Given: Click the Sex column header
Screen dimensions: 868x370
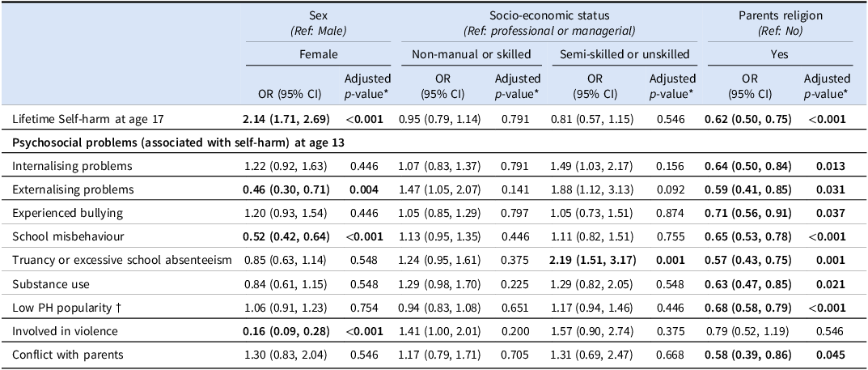Looking at the screenshot, I should click(318, 15).
